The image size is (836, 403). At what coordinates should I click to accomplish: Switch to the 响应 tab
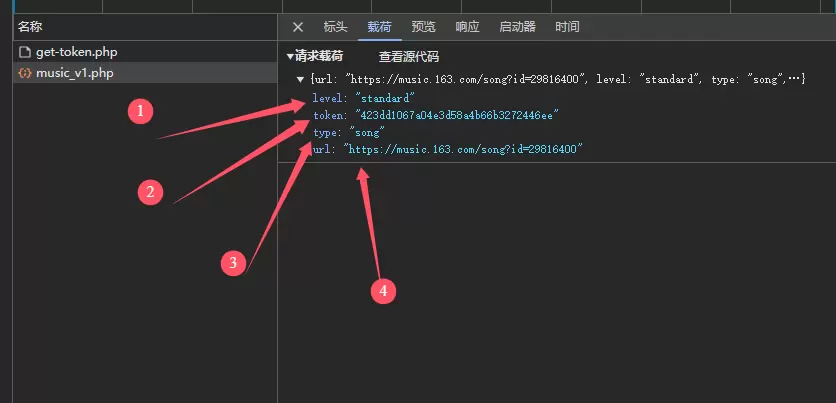tap(468, 27)
